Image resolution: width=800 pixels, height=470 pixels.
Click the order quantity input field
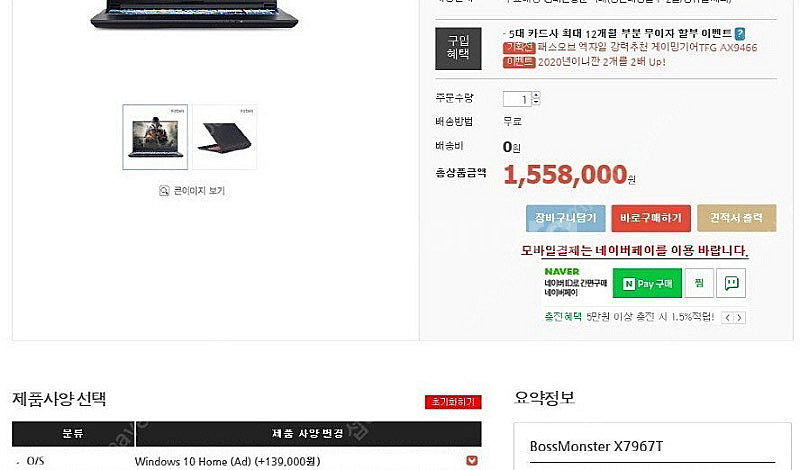tap(517, 99)
